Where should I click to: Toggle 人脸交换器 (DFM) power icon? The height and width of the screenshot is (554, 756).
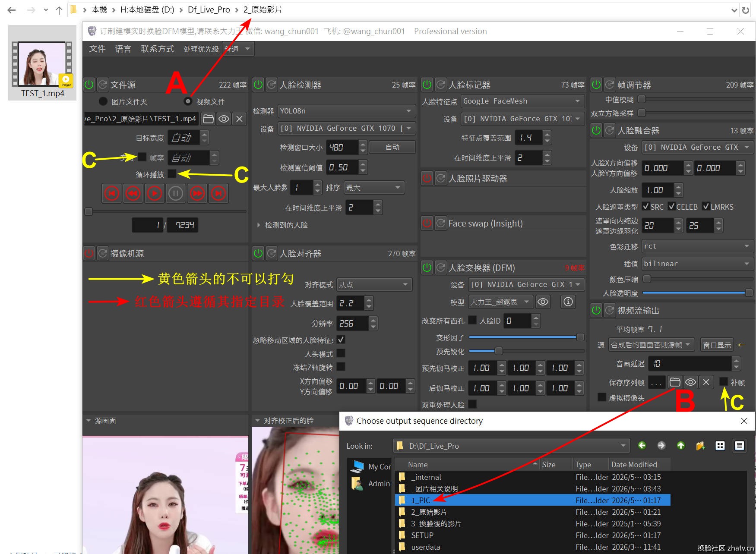(x=427, y=268)
